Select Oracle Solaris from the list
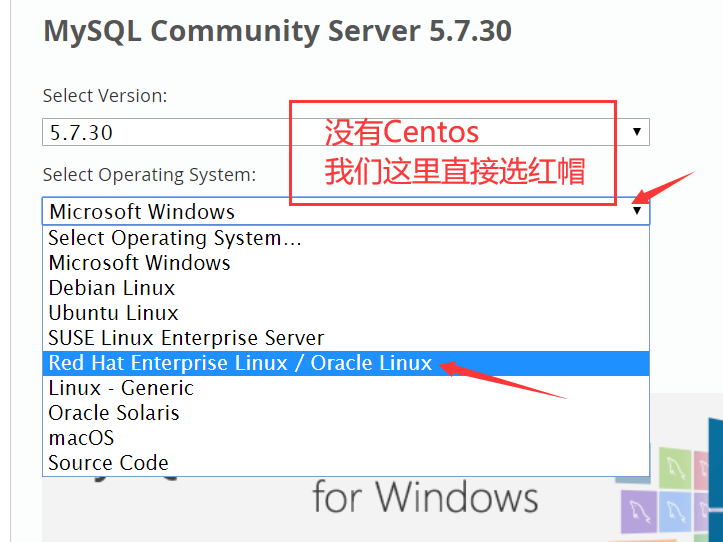Image resolution: width=723 pixels, height=542 pixels. (x=114, y=413)
